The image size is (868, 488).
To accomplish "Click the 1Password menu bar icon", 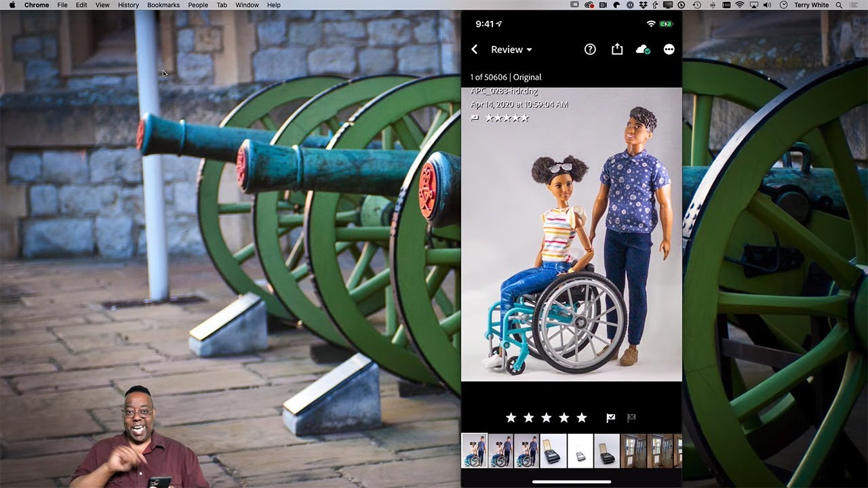I will click(630, 5).
